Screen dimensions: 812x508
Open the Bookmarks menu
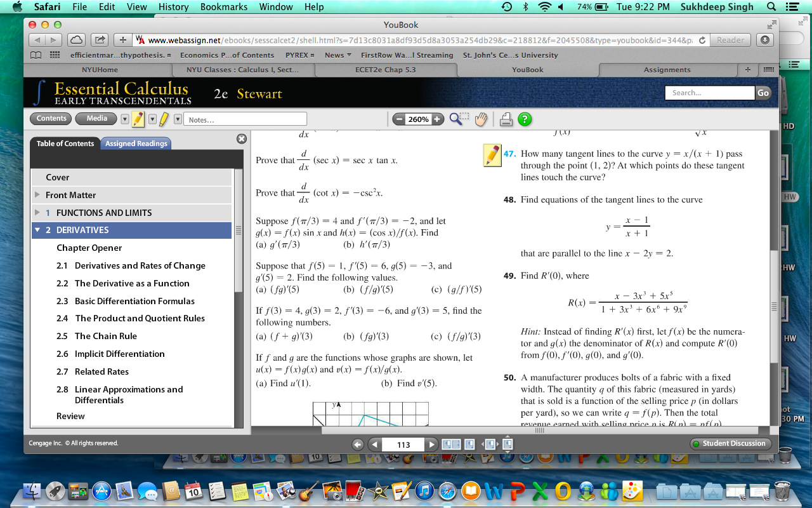[x=224, y=7]
